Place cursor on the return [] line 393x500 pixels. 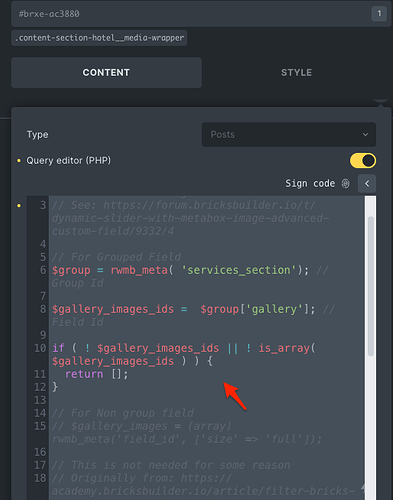click(x=96, y=374)
